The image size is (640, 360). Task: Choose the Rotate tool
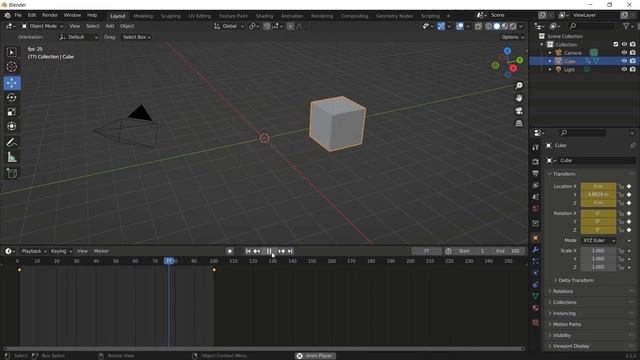point(12,98)
